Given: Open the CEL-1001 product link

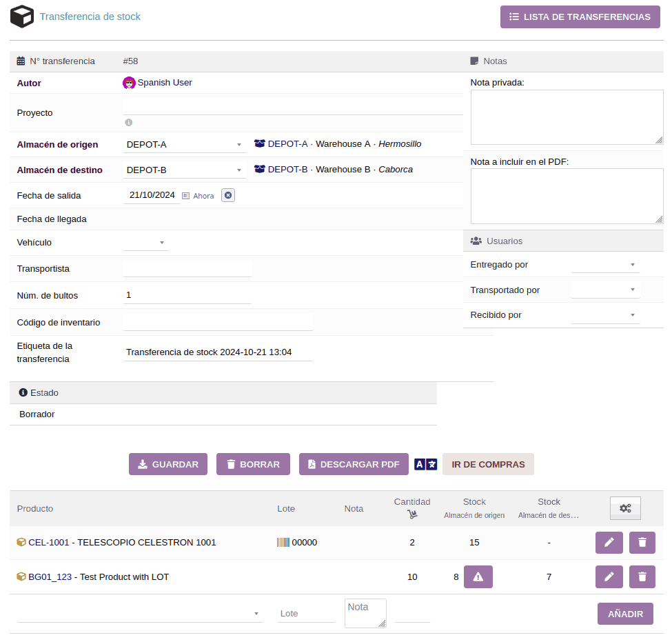Looking at the screenshot, I should tap(49, 543).
